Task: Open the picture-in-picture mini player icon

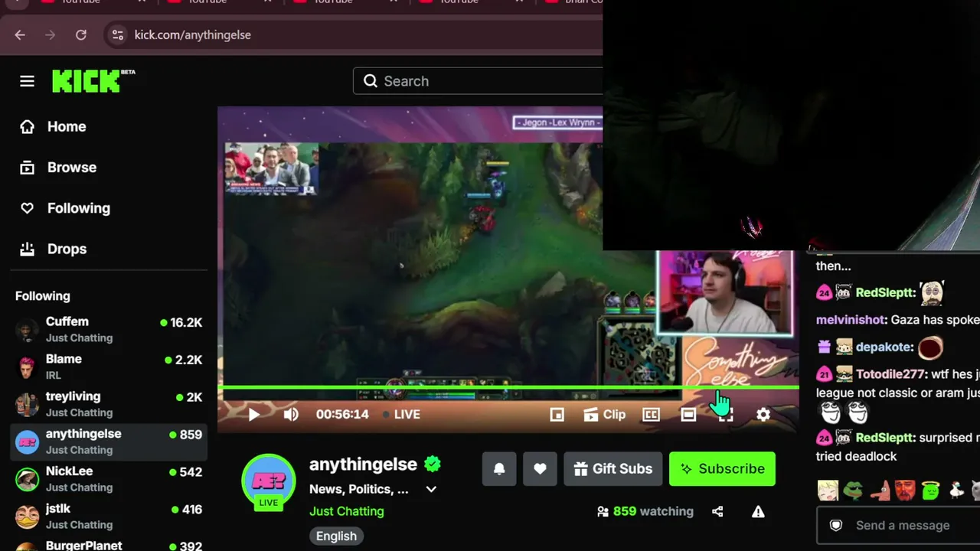Action: tap(557, 414)
